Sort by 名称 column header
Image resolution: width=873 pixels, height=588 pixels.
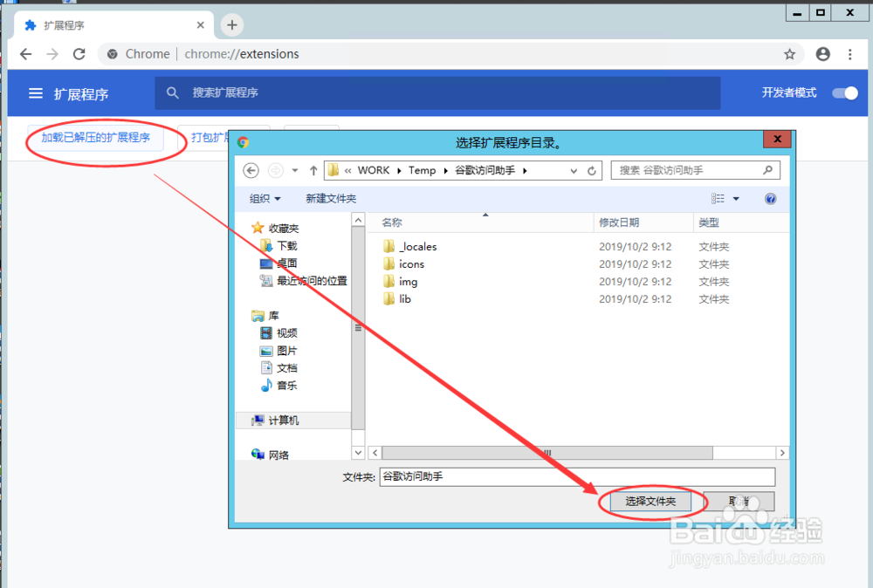point(482,222)
